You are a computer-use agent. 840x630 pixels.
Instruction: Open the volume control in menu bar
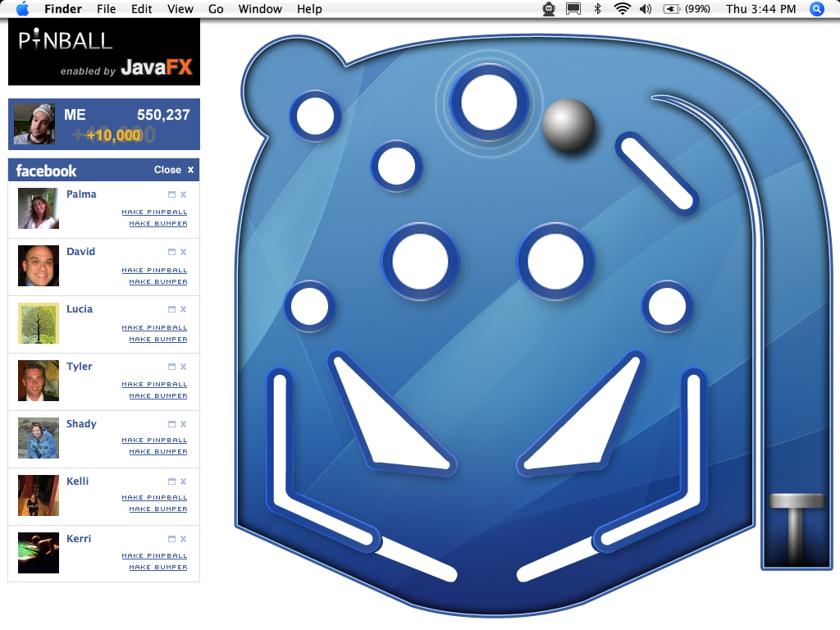click(x=646, y=9)
